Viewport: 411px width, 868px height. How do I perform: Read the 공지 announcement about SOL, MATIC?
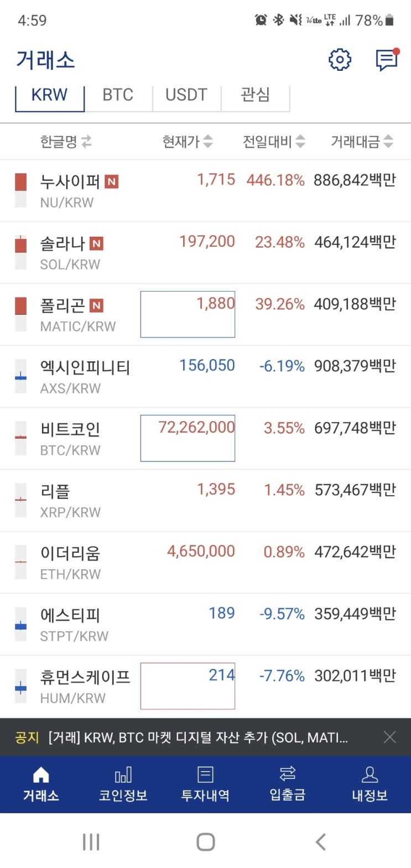[x=198, y=737]
